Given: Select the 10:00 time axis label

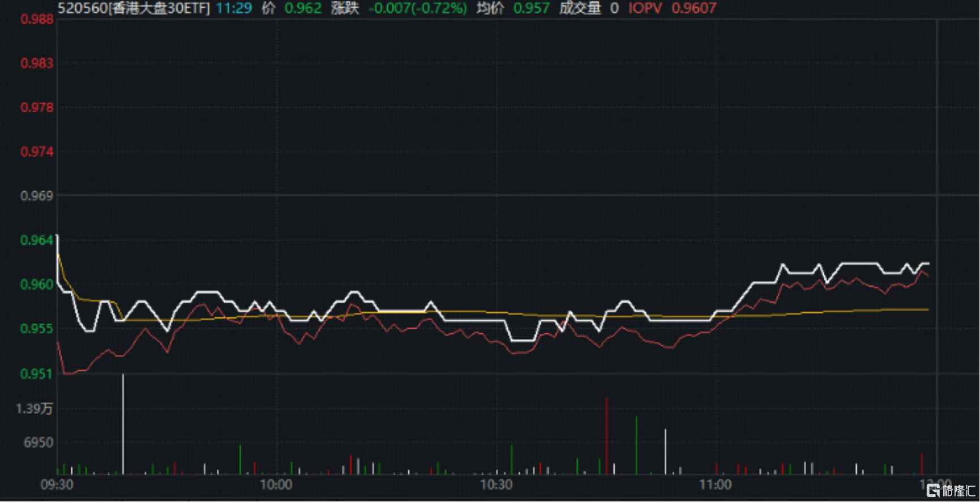Looking at the screenshot, I should tap(276, 485).
